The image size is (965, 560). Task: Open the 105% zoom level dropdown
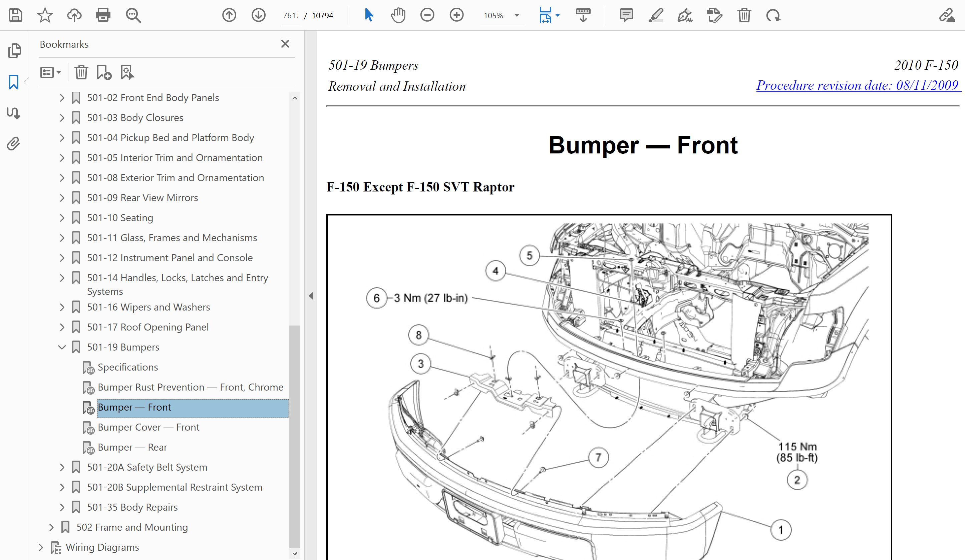click(517, 15)
